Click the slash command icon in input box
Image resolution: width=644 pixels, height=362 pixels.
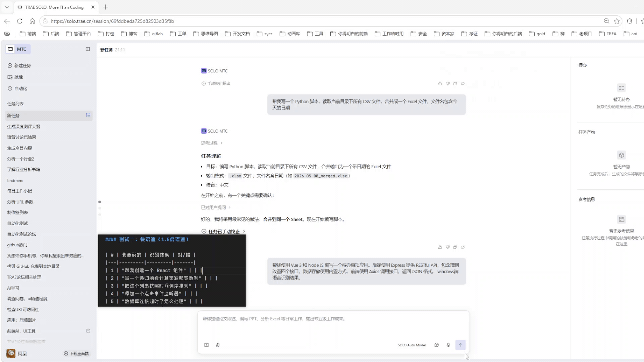tap(207, 345)
